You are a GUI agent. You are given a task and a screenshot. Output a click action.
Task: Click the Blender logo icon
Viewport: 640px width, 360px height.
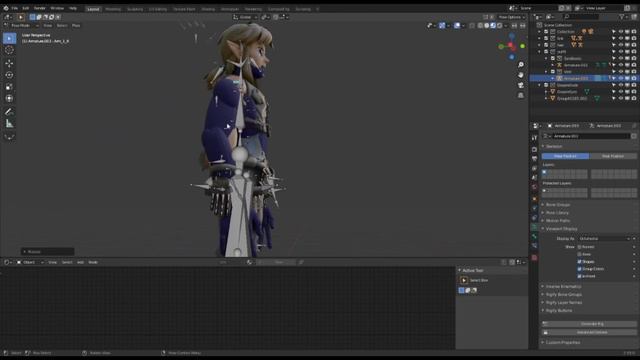tap(6, 8)
